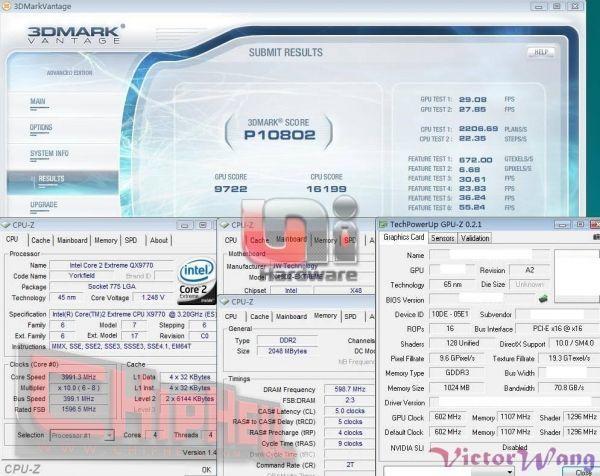Click the GPU-Z BIOS save chip icon

point(543,297)
